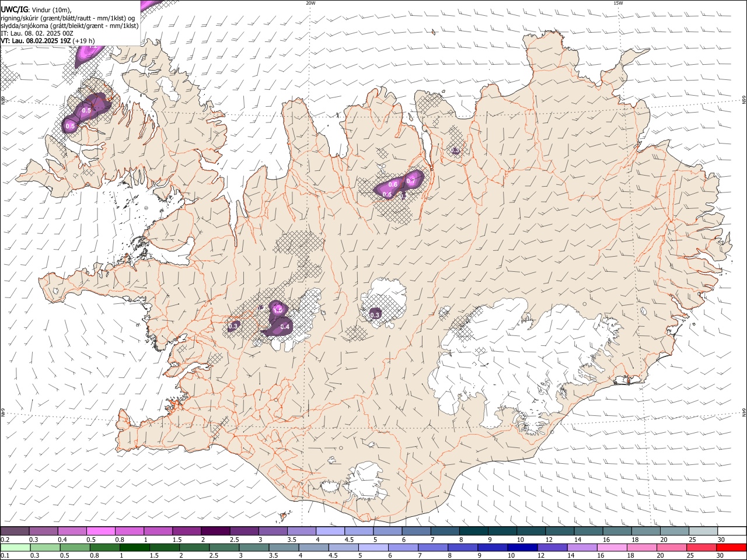Pick the lower legend swatch between 5 and 6
Image resolution: width=747 pixels, height=560 pixels.
tap(373, 547)
